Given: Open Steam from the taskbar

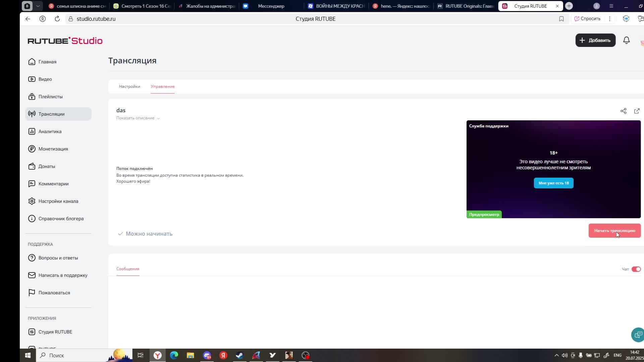Looking at the screenshot, I should (239, 355).
